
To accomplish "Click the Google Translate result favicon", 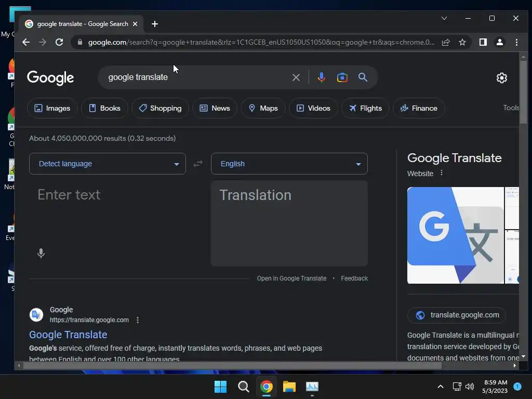I will click(36, 315).
